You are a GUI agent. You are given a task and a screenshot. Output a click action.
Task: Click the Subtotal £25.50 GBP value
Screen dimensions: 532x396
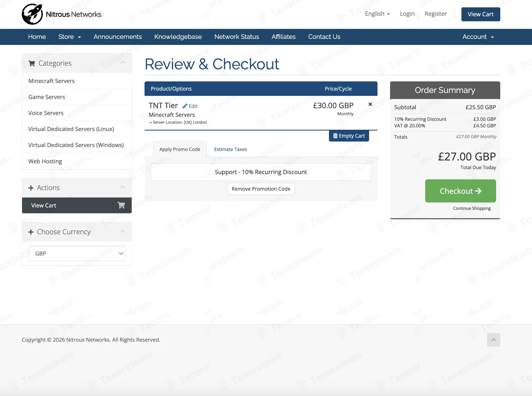pyautogui.click(x=481, y=107)
